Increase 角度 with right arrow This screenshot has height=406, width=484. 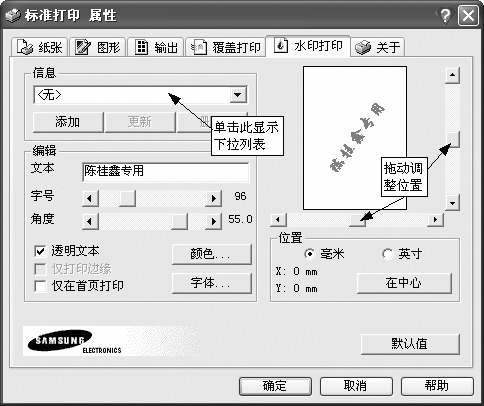click(213, 221)
